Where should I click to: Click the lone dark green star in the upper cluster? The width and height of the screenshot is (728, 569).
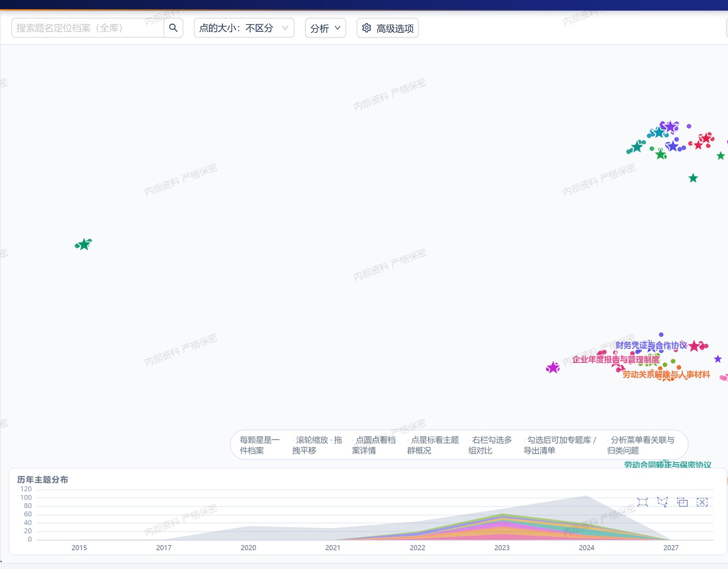pyautogui.click(x=693, y=178)
